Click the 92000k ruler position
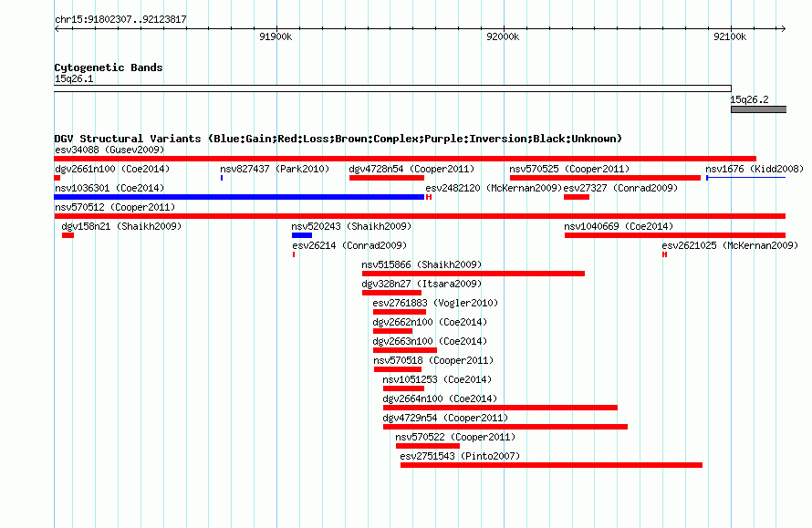This screenshot has width=812, height=528. coord(503,36)
